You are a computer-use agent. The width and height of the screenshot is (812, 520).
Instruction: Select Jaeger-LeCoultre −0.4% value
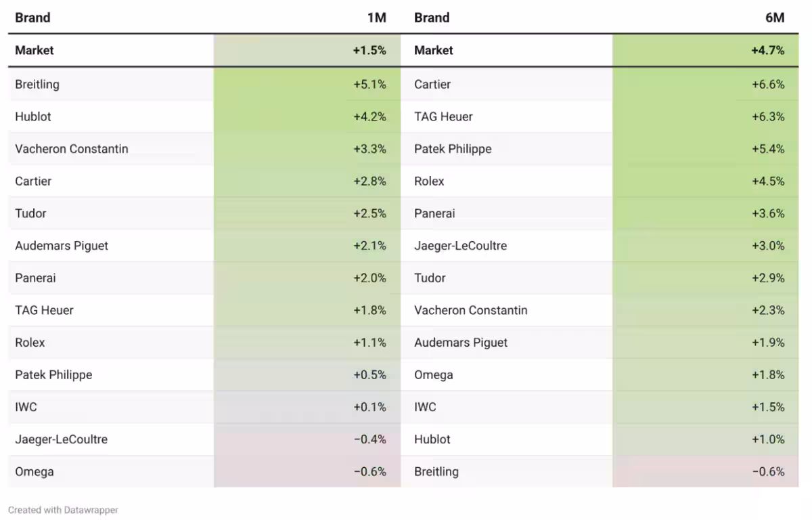coord(369,439)
